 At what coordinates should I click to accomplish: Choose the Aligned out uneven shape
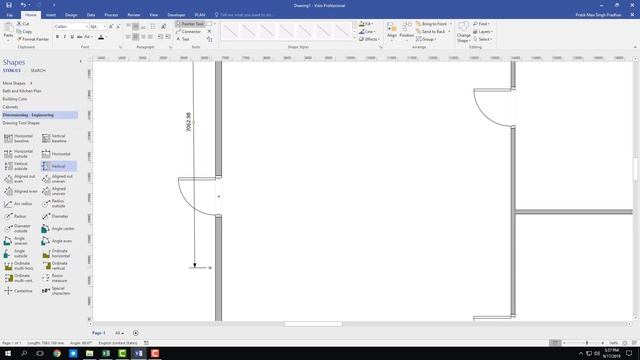(x=57, y=179)
